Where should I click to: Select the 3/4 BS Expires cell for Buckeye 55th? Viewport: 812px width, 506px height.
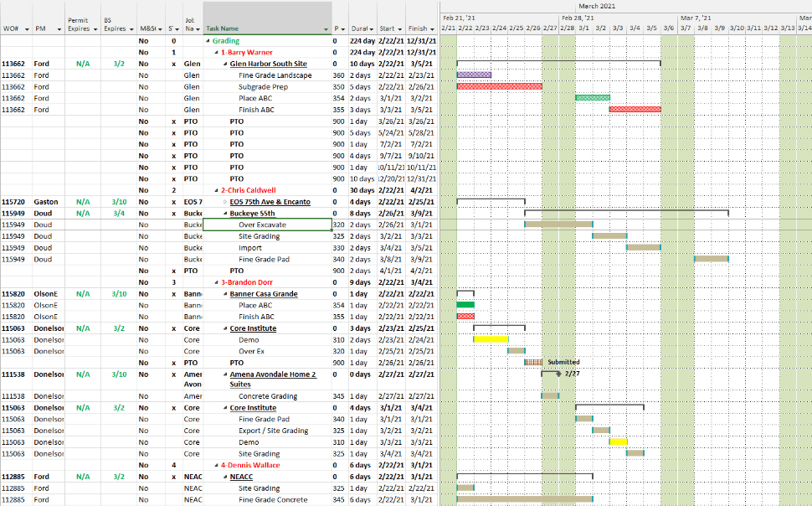pos(119,213)
